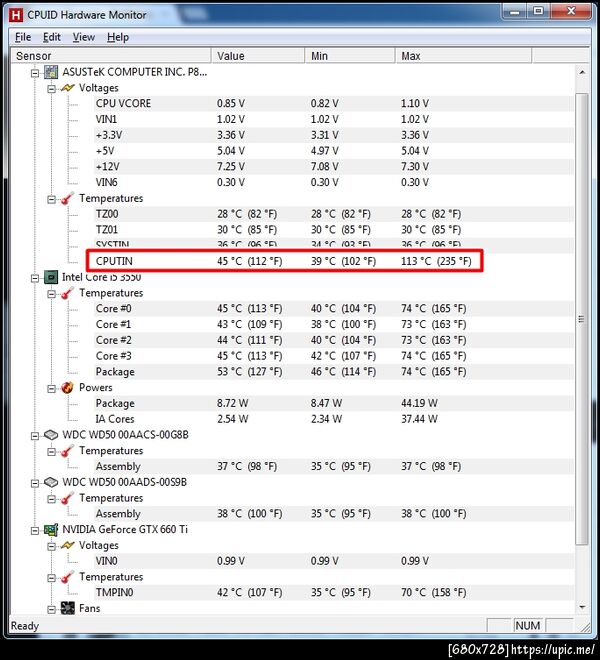Collapse the Powers group

[51, 388]
